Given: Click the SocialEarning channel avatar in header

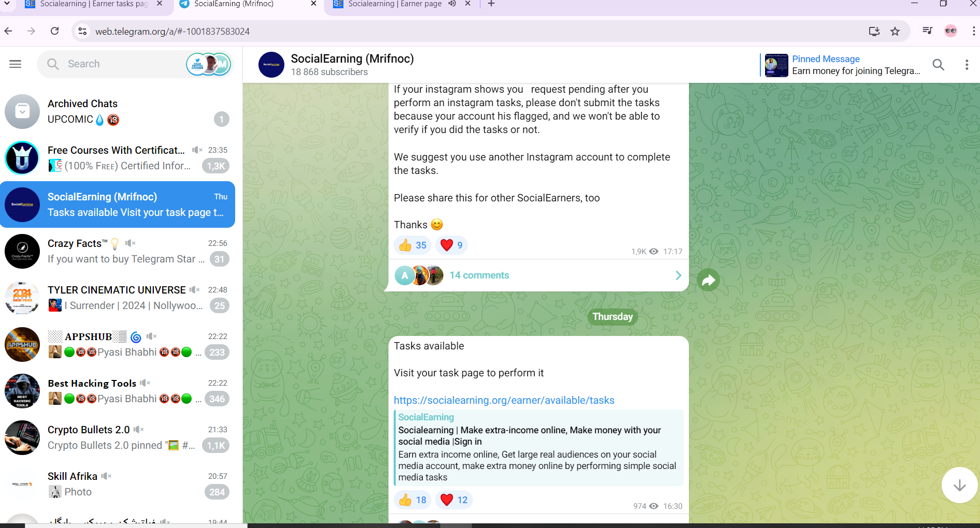Looking at the screenshot, I should point(271,65).
